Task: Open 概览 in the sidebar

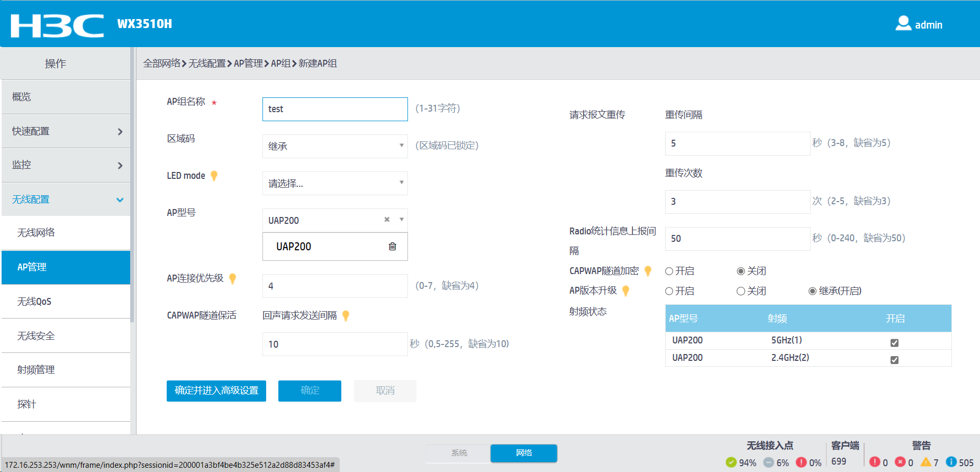Action: point(66,97)
